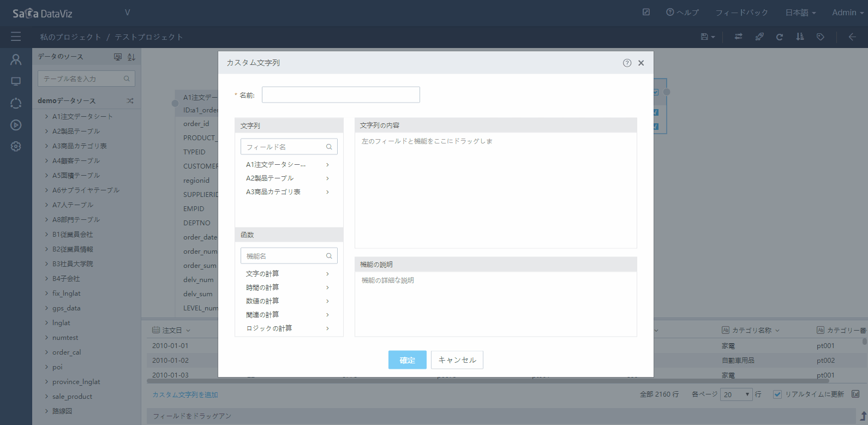Expand A4顧客テーブル in the sidebar tree
This screenshot has width=868, height=425.
[47, 161]
